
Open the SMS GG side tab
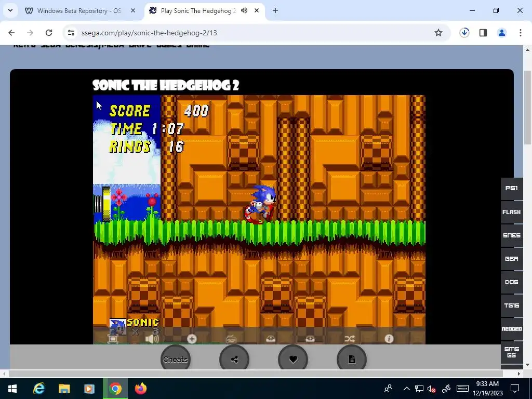click(512, 353)
